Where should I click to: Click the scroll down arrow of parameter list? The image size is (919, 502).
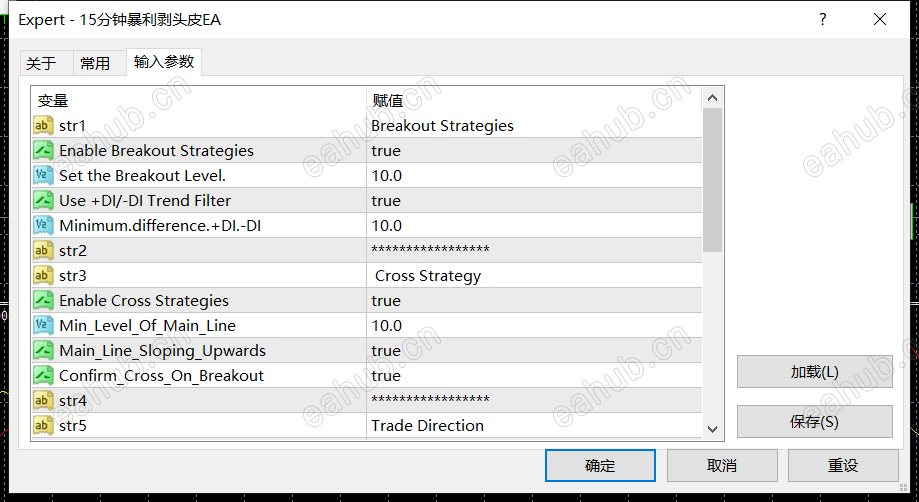tap(713, 429)
